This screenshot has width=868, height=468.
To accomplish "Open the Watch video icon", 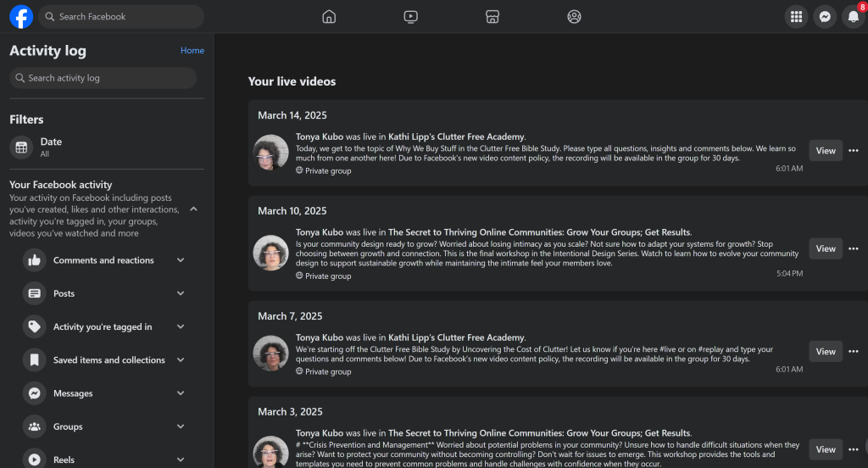I will point(411,17).
